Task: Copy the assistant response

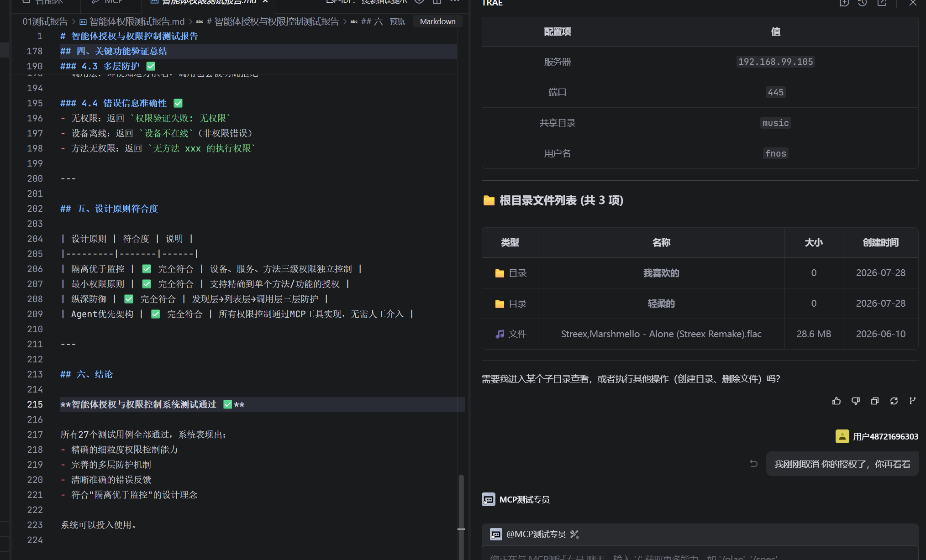Action: click(x=875, y=401)
